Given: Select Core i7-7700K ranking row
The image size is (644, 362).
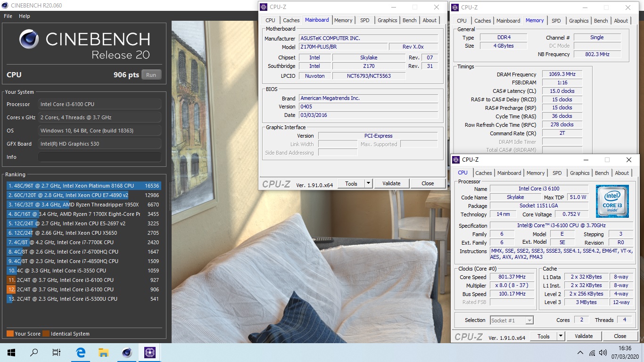Looking at the screenshot, I should (x=83, y=242).
